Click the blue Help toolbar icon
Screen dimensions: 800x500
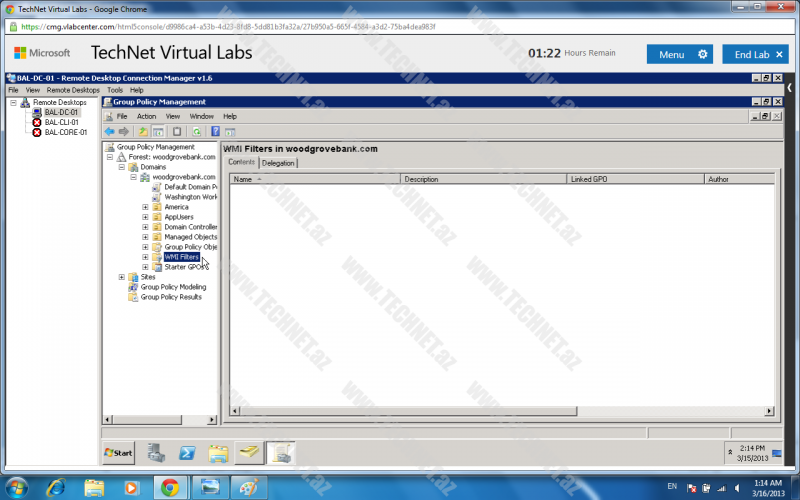pyautogui.click(x=215, y=131)
